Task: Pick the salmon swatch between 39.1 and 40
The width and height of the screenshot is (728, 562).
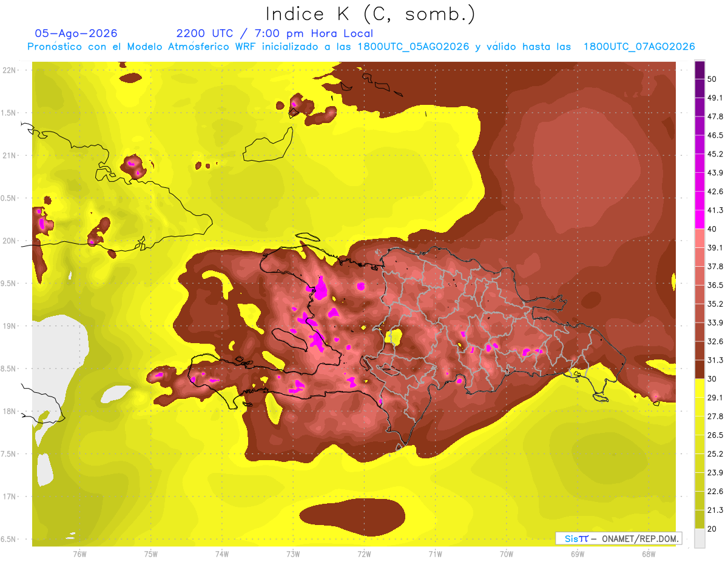Action: (x=699, y=238)
